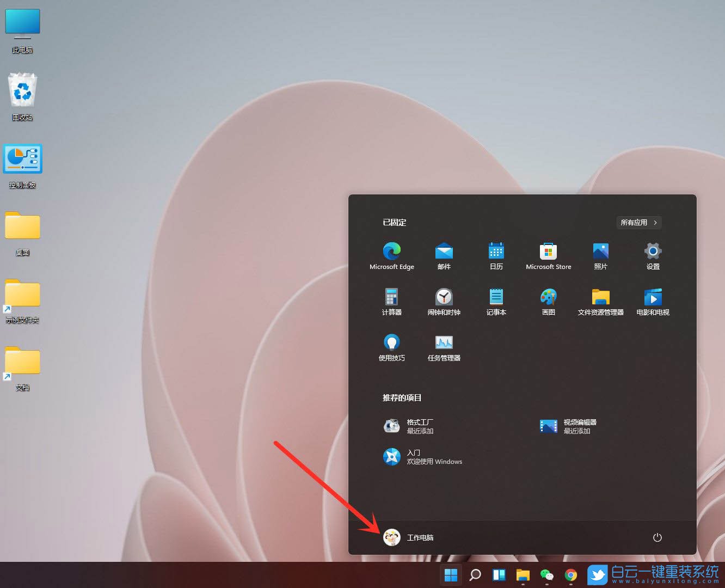This screenshot has height=588, width=725.
Task: Open the Start menu power options
Action: [x=657, y=537]
